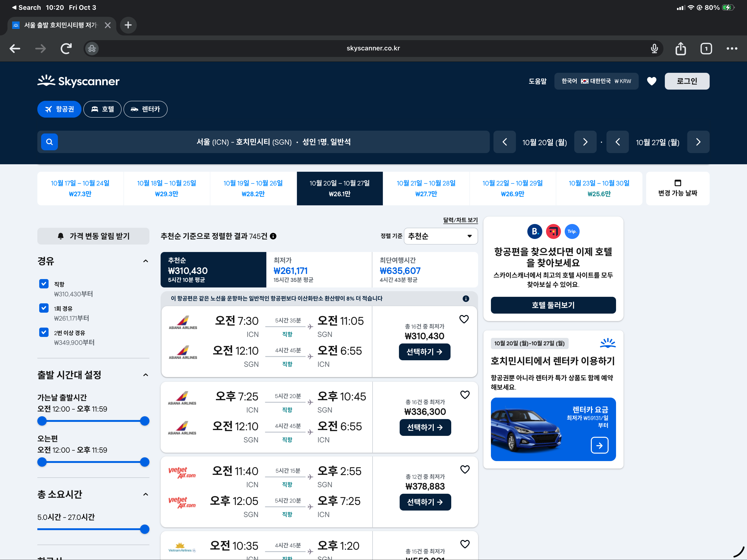Viewport: 747px width, 560px height.
Task: Click the blue search magnifier icon
Action: [49, 142]
